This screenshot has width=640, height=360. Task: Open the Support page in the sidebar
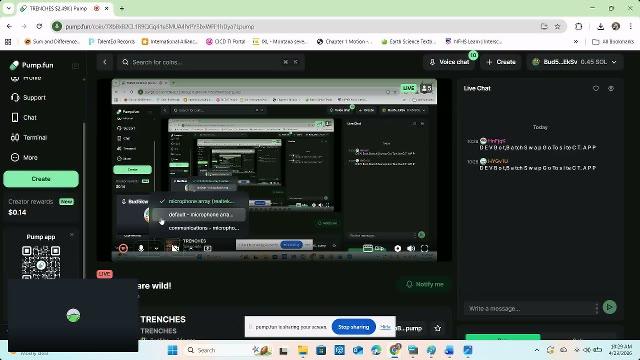(x=28, y=98)
